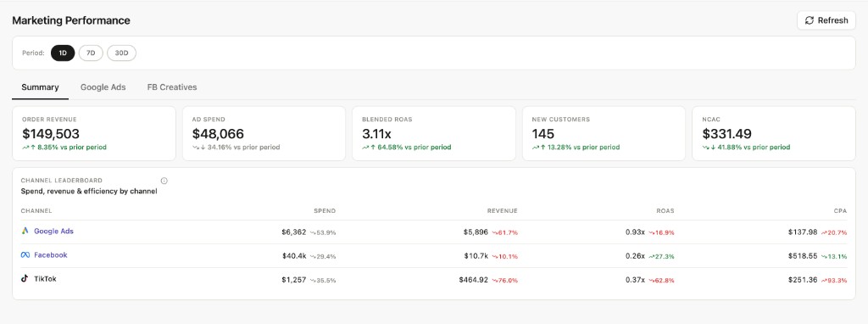Click Facebook revenue $10.7k
This screenshot has height=324, width=868.
pyautogui.click(x=476, y=256)
